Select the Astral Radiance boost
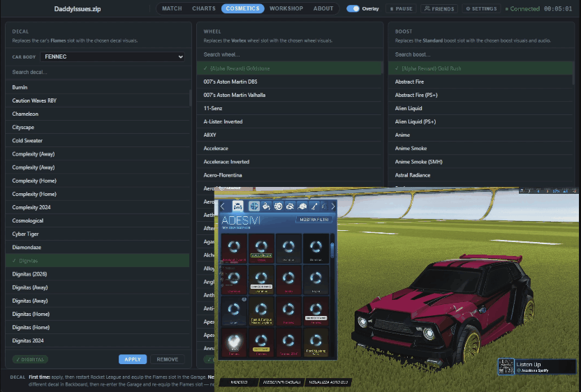The image size is (581, 392). [480, 175]
